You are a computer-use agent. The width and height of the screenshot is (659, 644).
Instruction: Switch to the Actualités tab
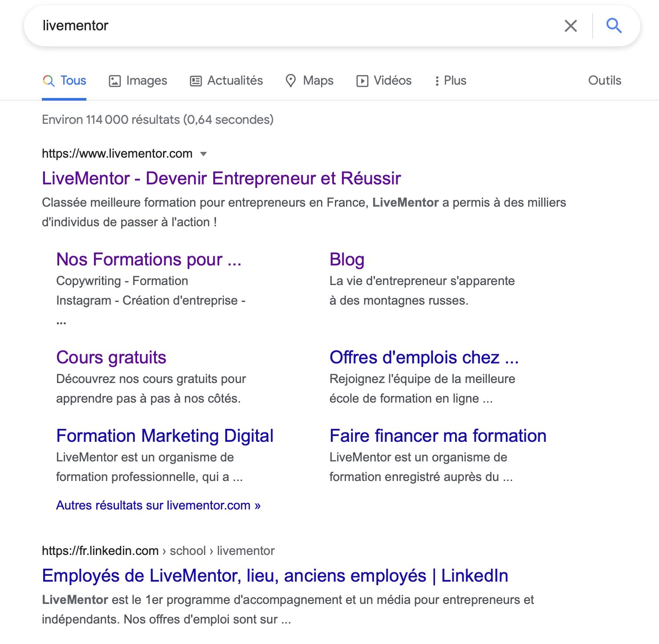(x=227, y=81)
